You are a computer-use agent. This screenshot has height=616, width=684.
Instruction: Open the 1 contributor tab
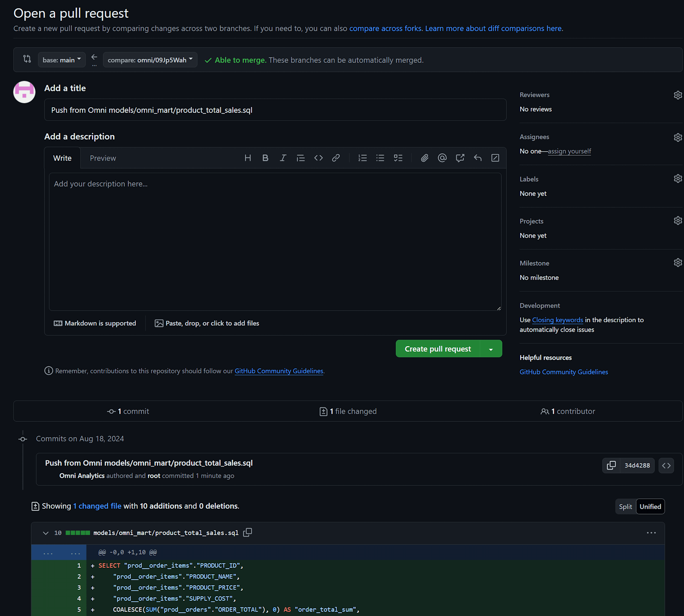(x=568, y=411)
